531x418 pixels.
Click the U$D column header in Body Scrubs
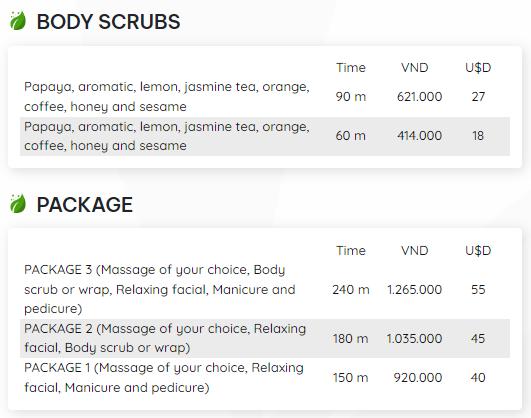478,68
